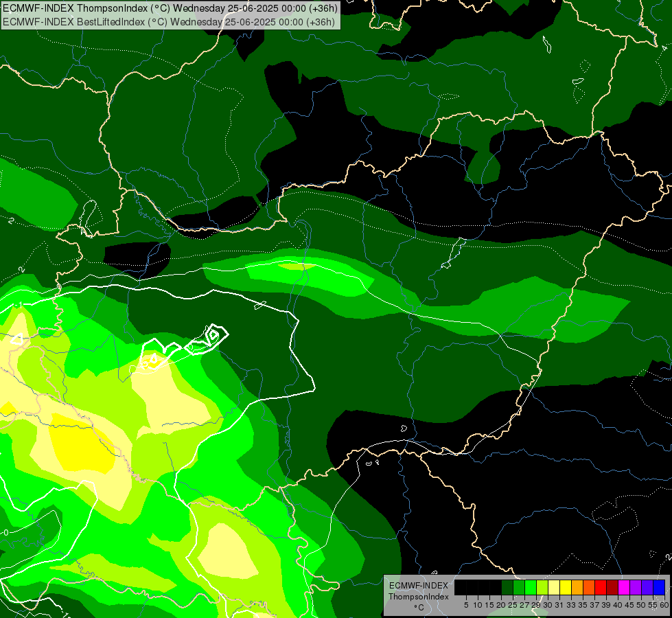The width and height of the screenshot is (672, 618).
Task: Click the ThompsonIndex title line at top
Action: (x=170, y=8)
